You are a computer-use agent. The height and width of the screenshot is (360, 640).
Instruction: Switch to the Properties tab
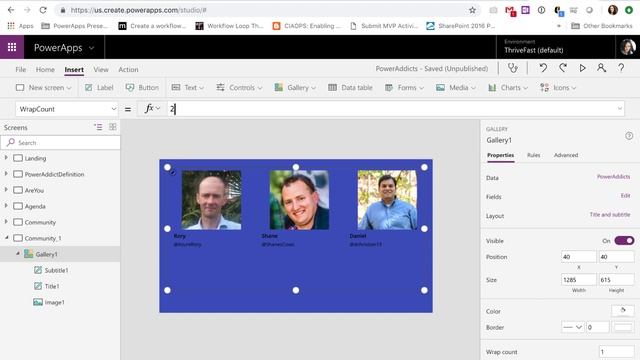click(x=500, y=155)
